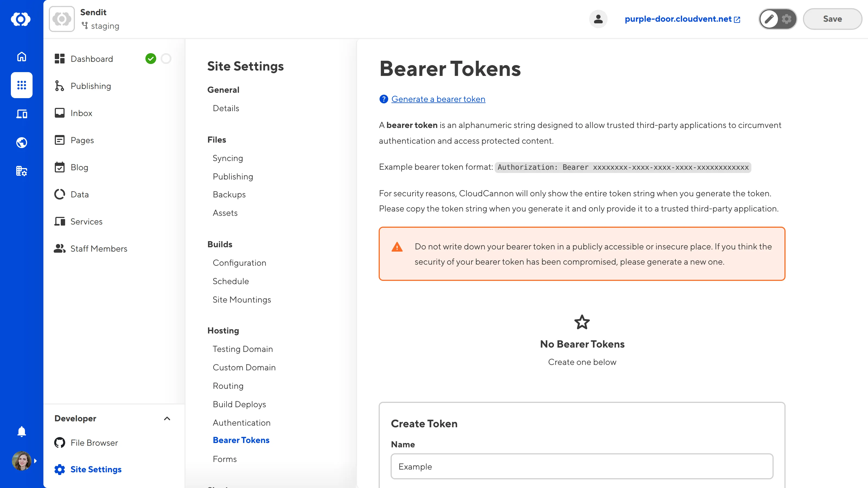Click the grey circle beside the Dashboard checkmark
This screenshot has width=868, height=488.
(167, 58)
